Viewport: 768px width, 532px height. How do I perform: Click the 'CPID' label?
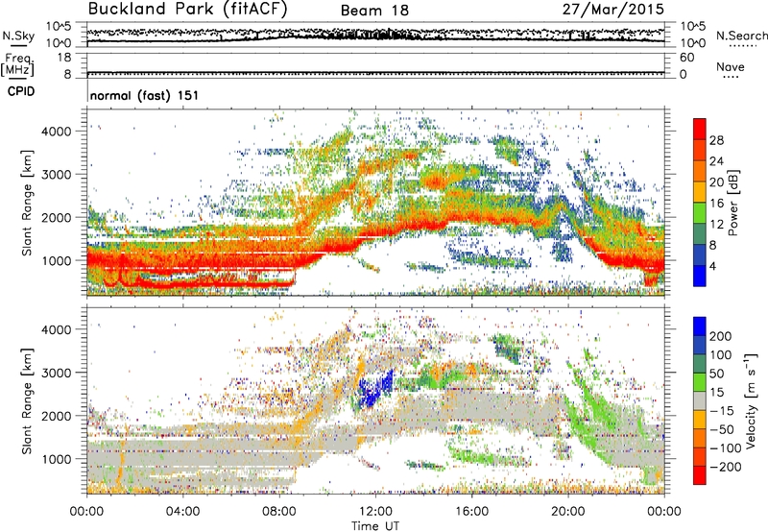pos(21,91)
